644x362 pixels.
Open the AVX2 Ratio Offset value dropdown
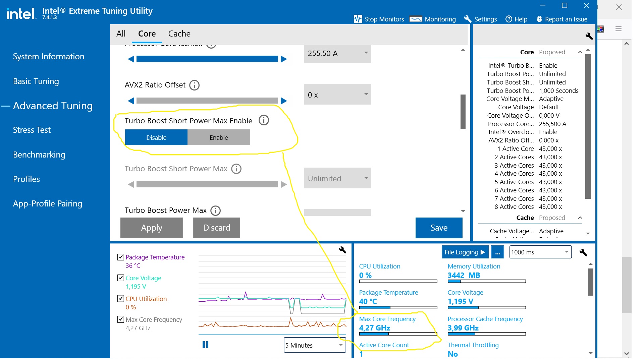[337, 95]
